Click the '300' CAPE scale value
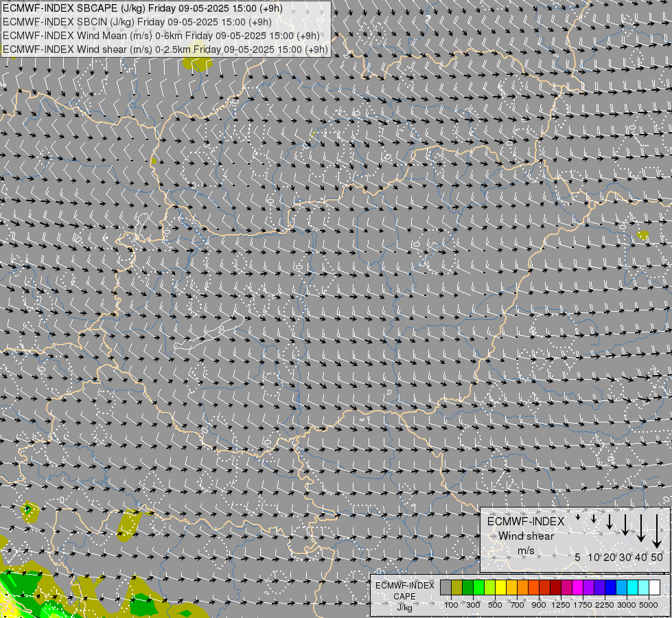672x618 pixels. pos(473,605)
